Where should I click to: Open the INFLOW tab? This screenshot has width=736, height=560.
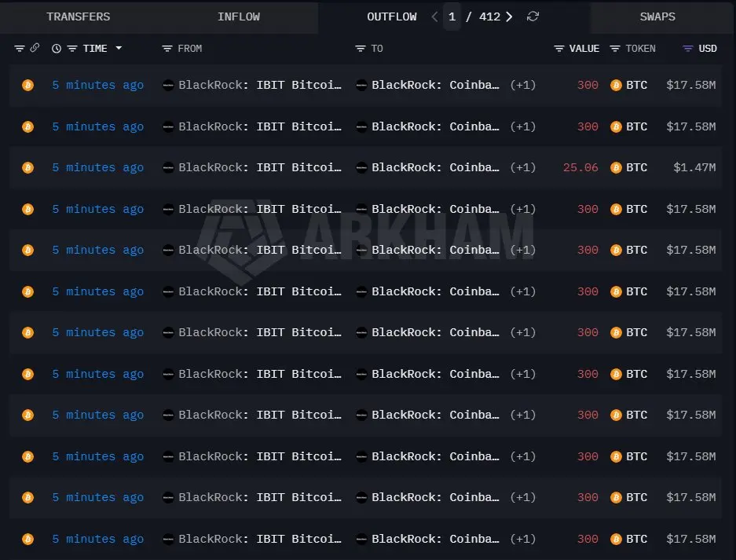pyautogui.click(x=239, y=17)
